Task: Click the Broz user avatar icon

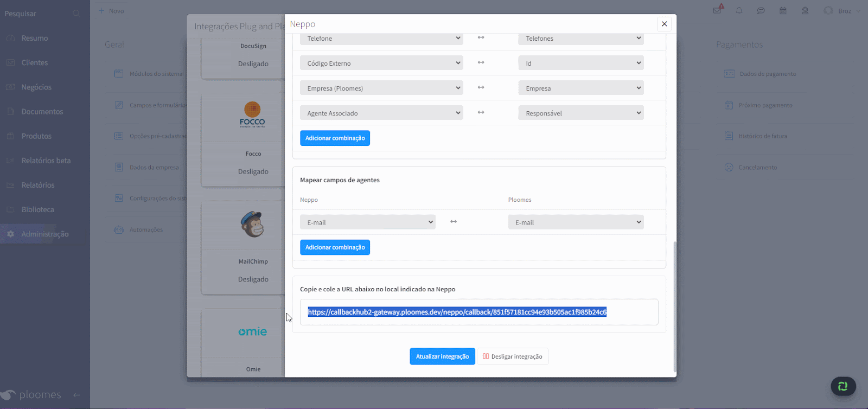Action: (828, 11)
